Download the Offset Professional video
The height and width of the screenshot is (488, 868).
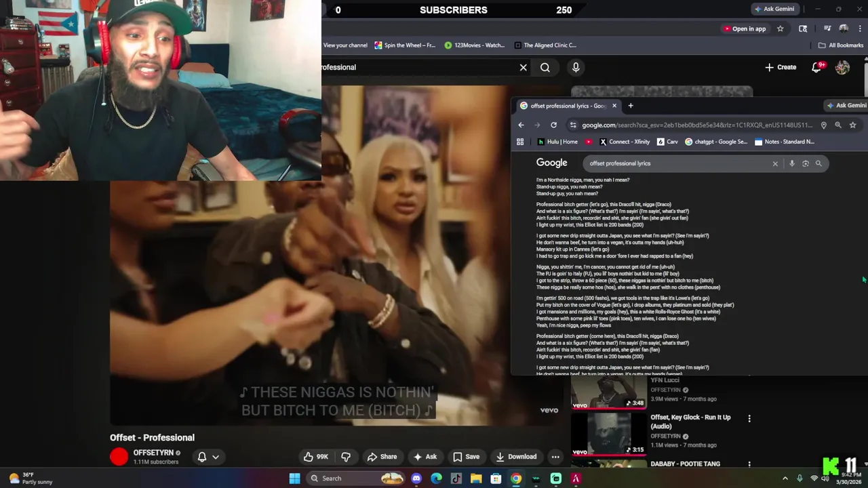click(516, 457)
